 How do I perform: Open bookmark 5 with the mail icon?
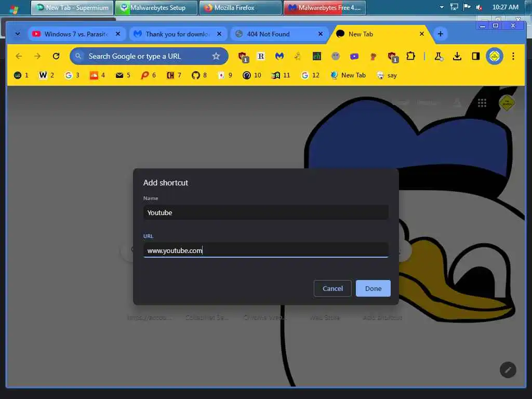pyautogui.click(x=123, y=75)
